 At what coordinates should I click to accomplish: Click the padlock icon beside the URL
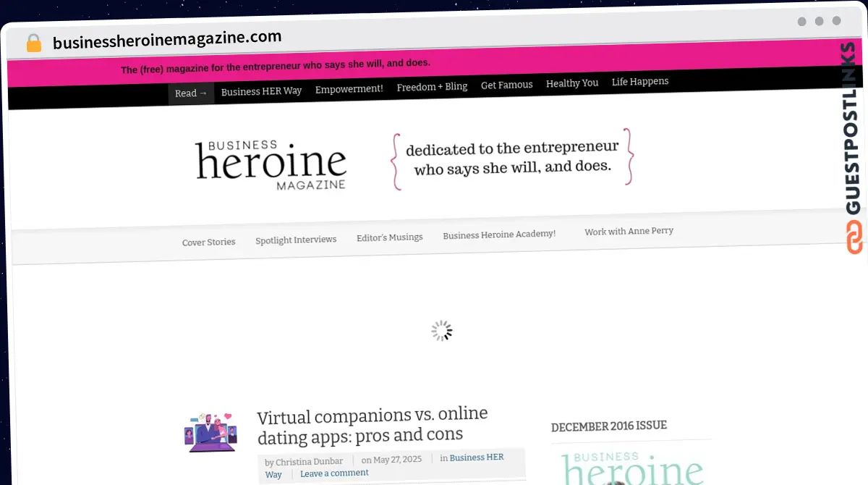[33, 43]
